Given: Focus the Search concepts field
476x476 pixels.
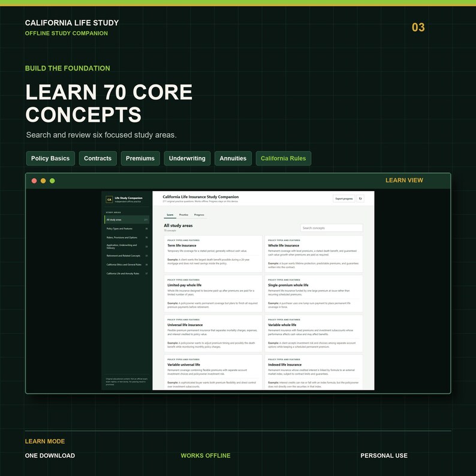Looking at the screenshot, I should click(332, 228).
